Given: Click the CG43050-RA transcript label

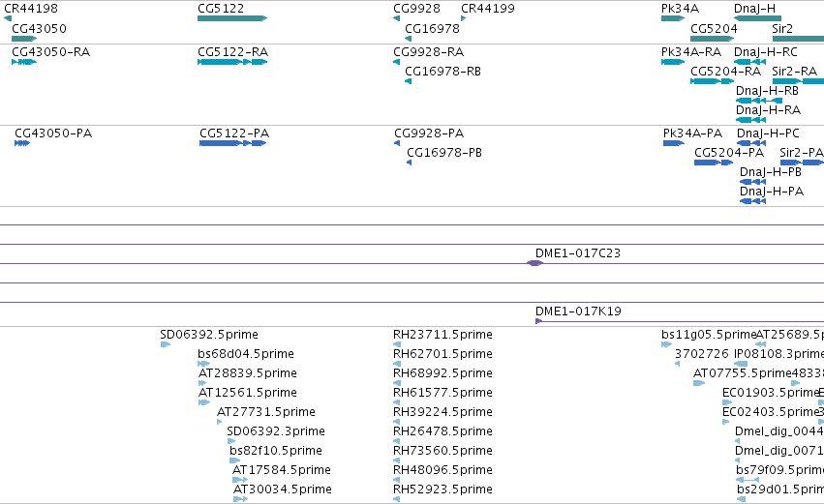Looking at the screenshot, I should tap(51, 52).
